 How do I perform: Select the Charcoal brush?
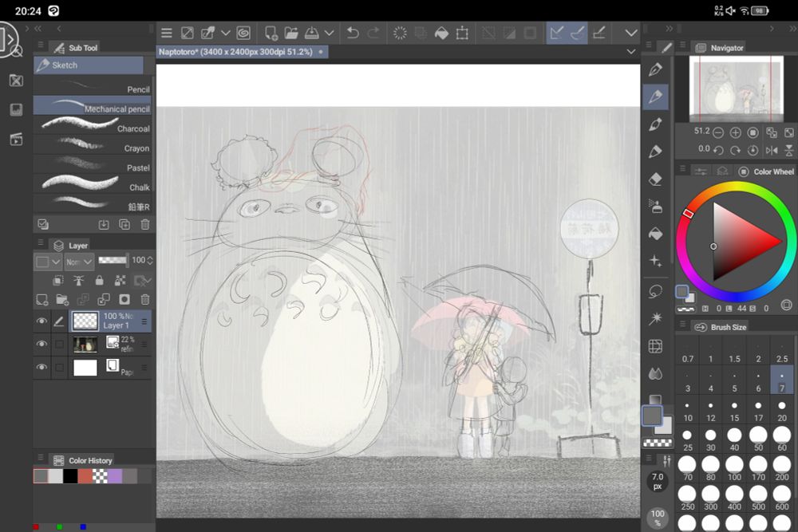93,126
